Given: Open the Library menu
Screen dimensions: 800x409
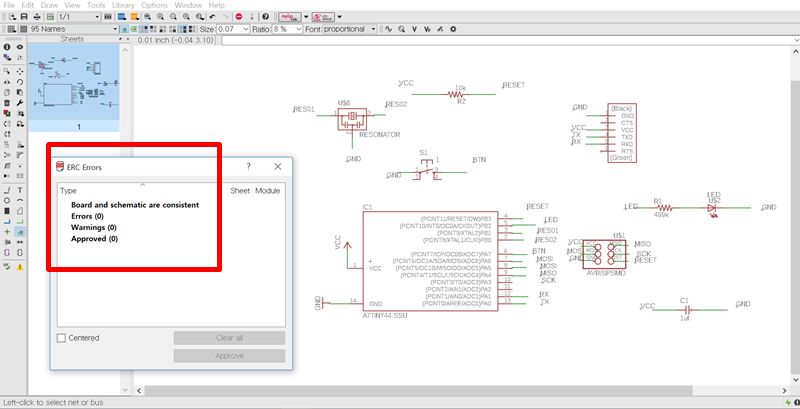Looking at the screenshot, I should (123, 5).
